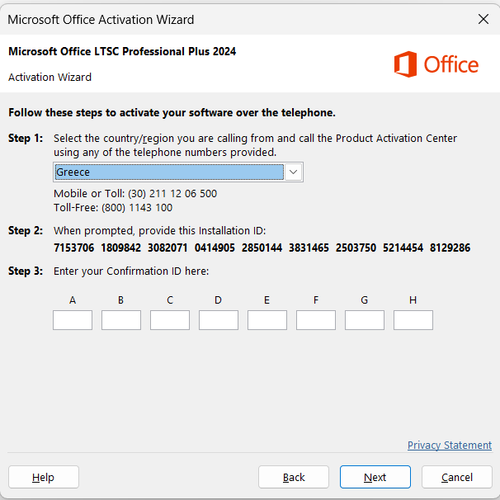The width and height of the screenshot is (500, 500).
Task: Click the Confirmation ID field H
Action: click(x=413, y=320)
